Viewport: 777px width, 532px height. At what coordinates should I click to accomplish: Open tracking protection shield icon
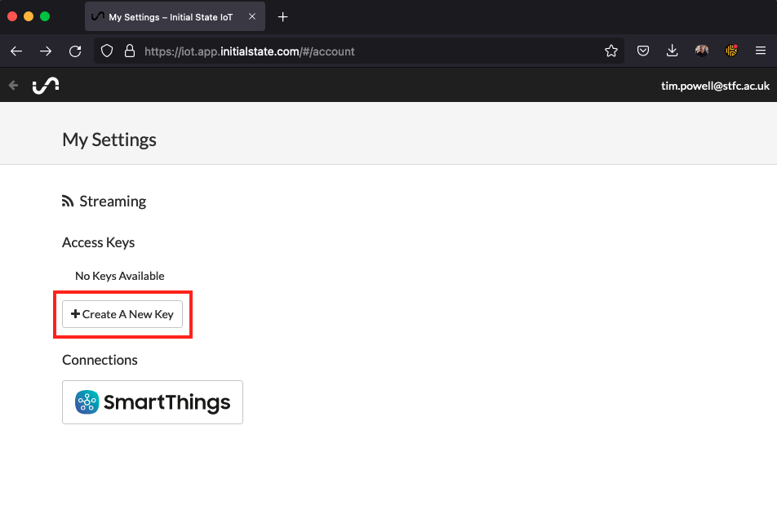pyautogui.click(x=107, y=51)
